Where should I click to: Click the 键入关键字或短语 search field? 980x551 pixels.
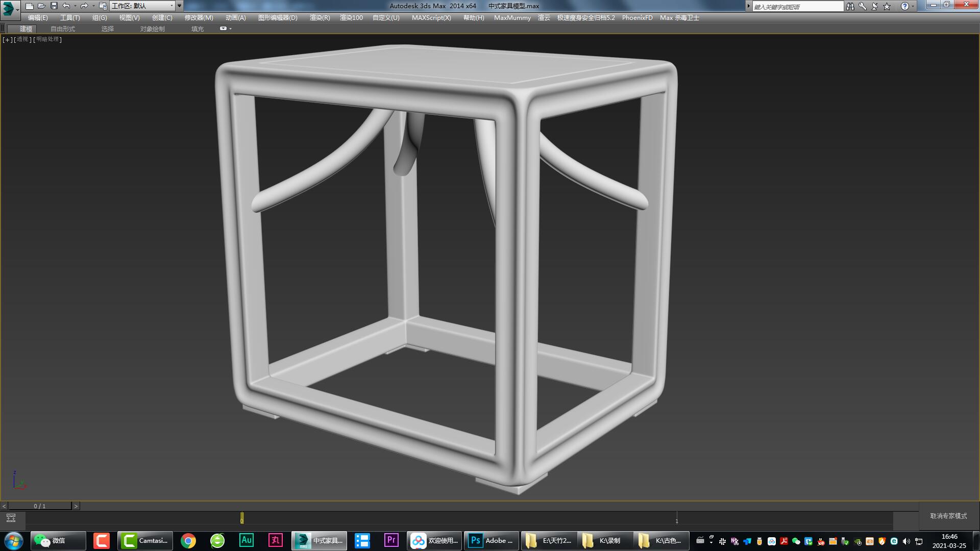(796, 6)
